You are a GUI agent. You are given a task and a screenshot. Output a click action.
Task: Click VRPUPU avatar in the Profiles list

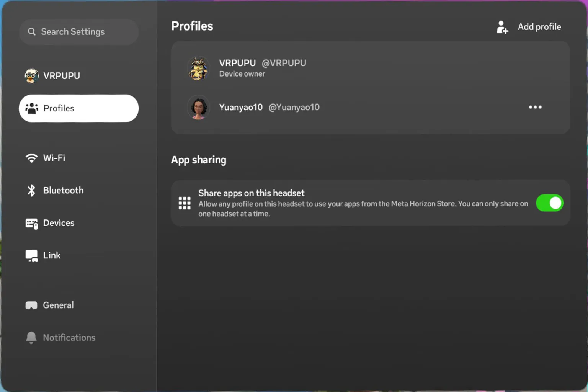198,68
